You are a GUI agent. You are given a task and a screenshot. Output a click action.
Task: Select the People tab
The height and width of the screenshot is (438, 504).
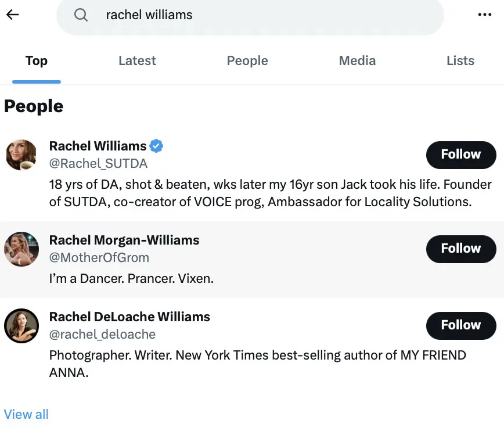247,61
